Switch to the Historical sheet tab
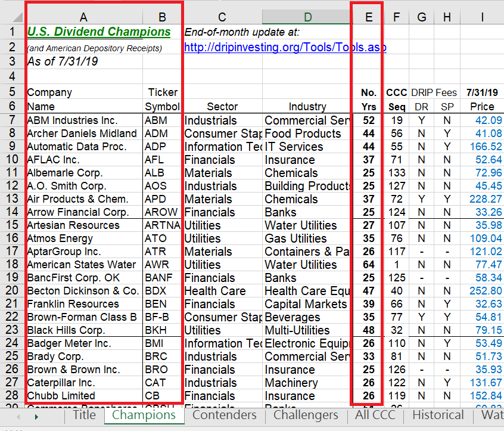Screen dimensions: 504x431 tap(438, 415)
